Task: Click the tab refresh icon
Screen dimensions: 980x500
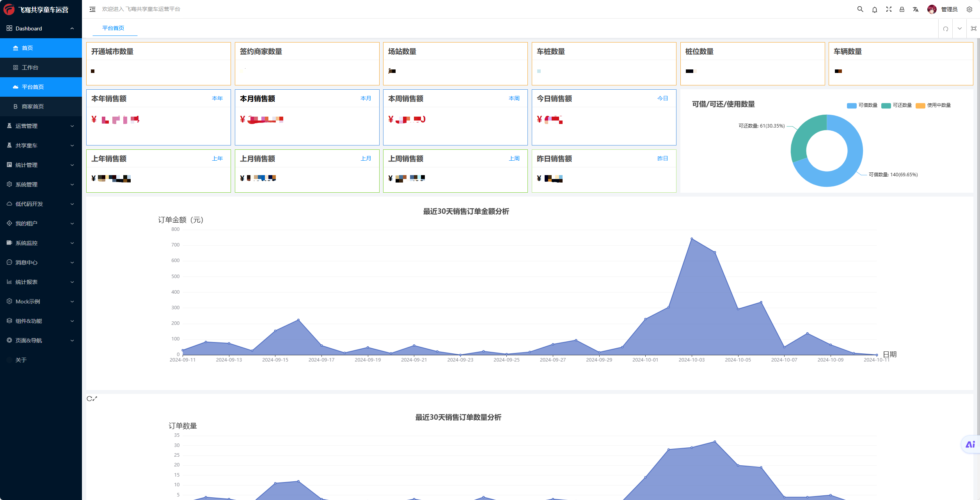Action: (x=946, y=28)
